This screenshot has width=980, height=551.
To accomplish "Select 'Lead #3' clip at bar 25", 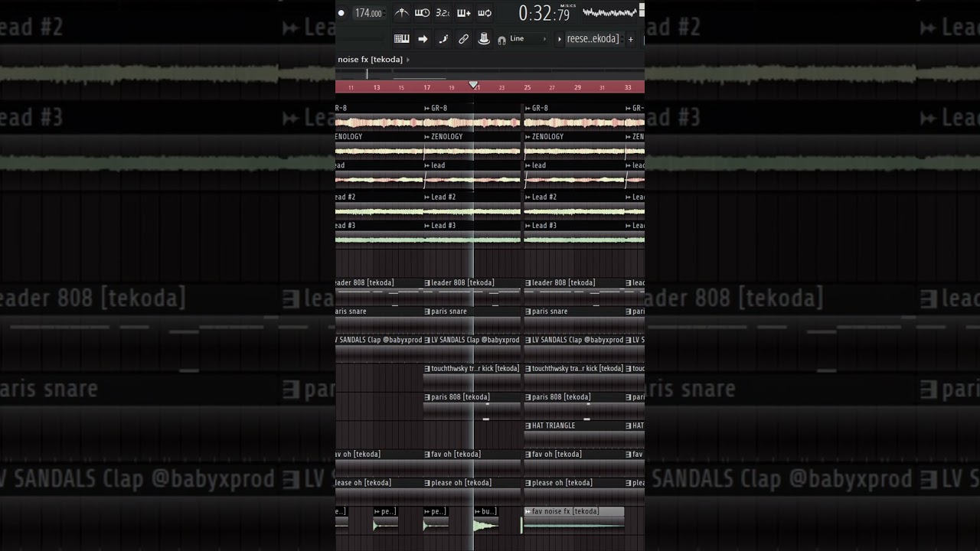I will pyautogui.click(x=574, y=234).
